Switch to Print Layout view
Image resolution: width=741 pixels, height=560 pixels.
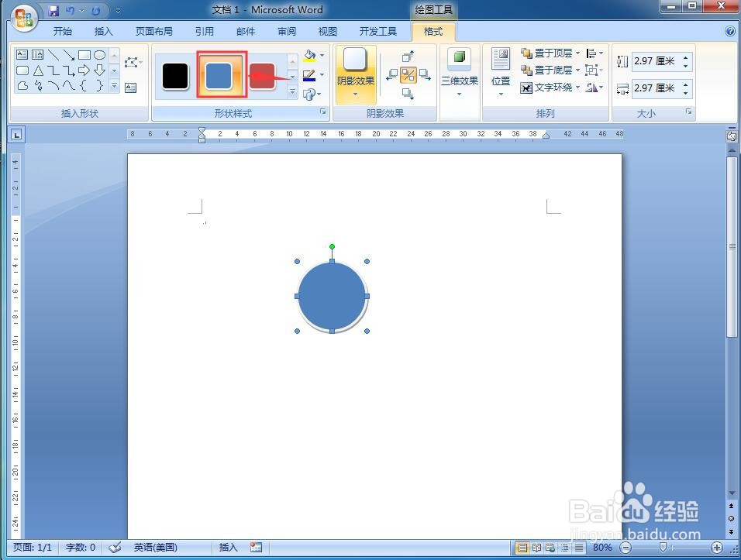522,548
